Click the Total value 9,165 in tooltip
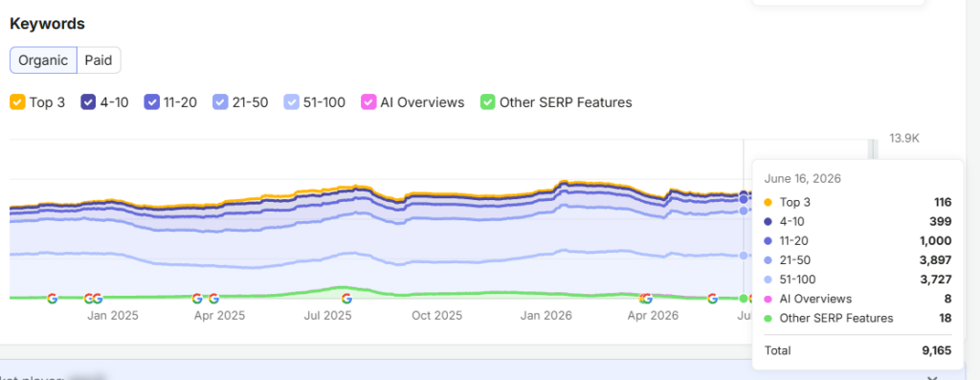Screen dimensions: 980x380 [936, 351]
